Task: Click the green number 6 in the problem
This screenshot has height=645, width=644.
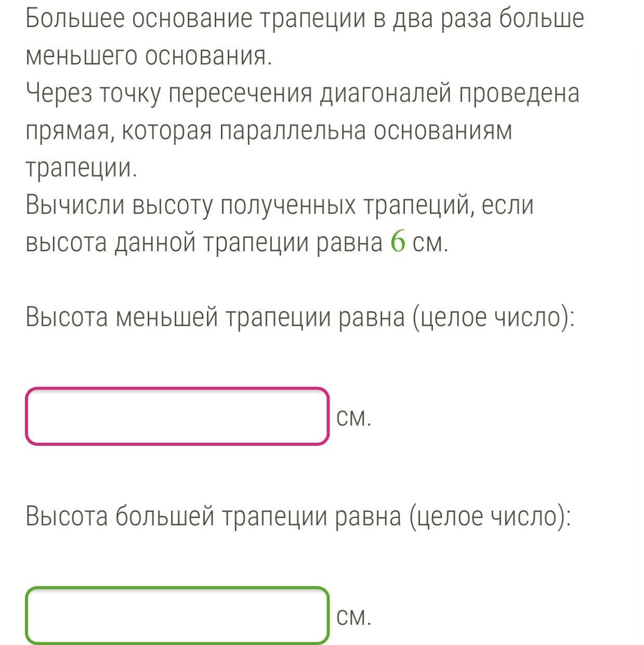Action: pos(398,241)
